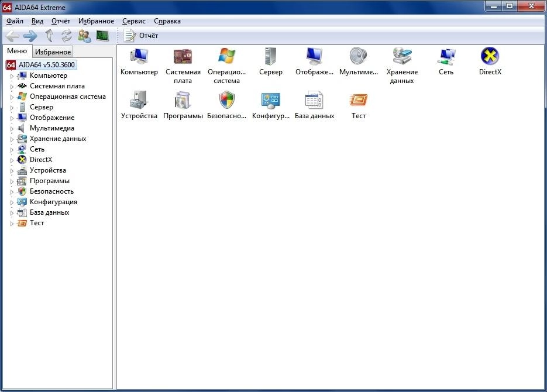Expand the Системная плата tree node
The image size is (547, 392).
click(x=12, y=87)
